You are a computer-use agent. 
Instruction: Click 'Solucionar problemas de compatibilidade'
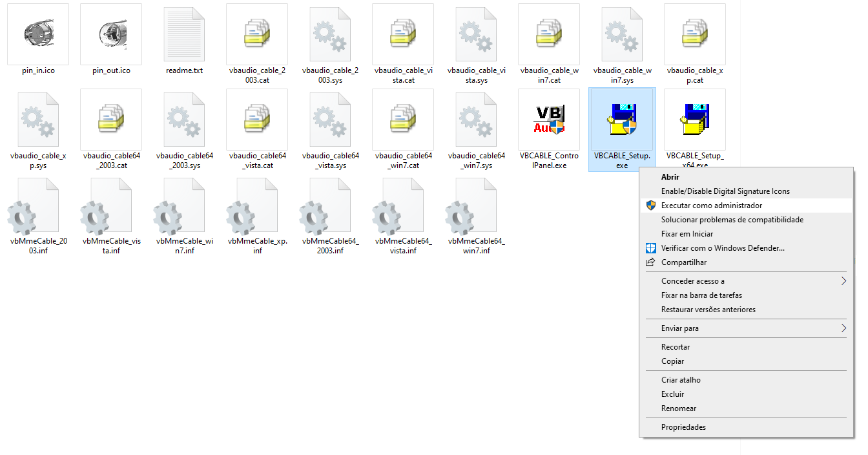732,220
